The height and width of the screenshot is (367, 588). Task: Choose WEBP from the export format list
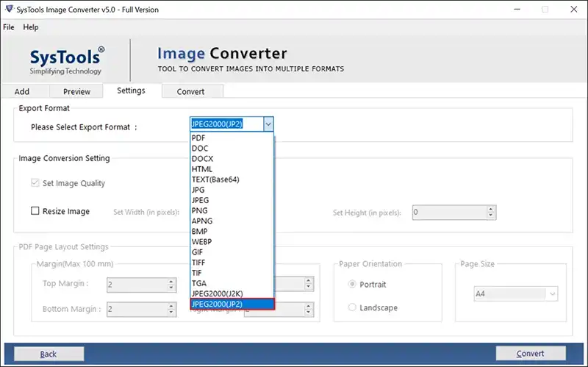(232, 242)
